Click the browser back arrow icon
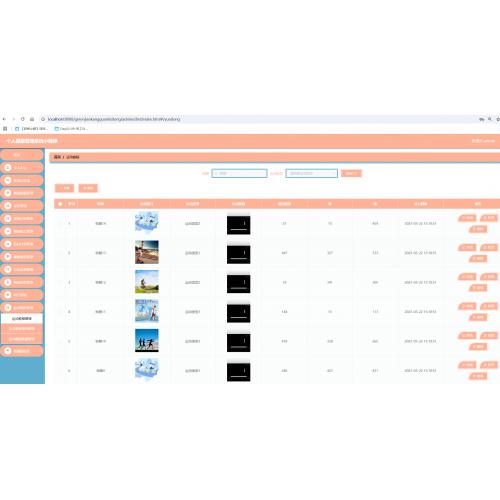The image size is (500, 500). pos(4,119)
